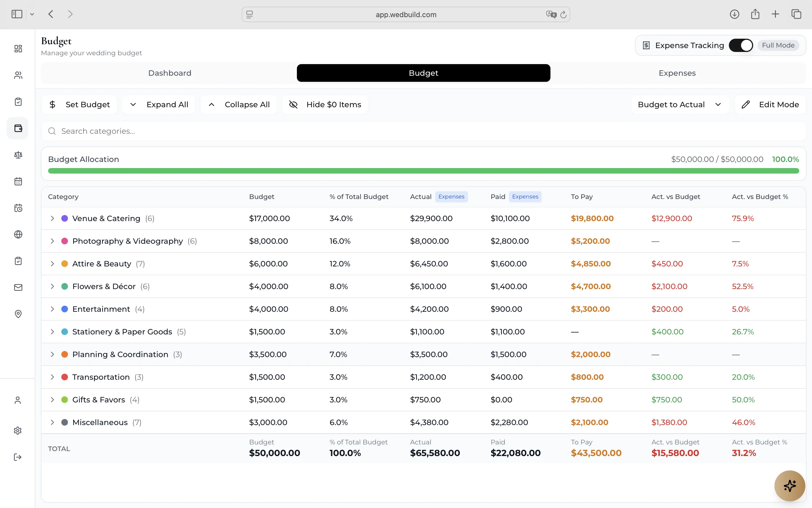This screenshot has width=812, height=508.
Task: Reload the page with refresh icon
Action: click(564, 14)
